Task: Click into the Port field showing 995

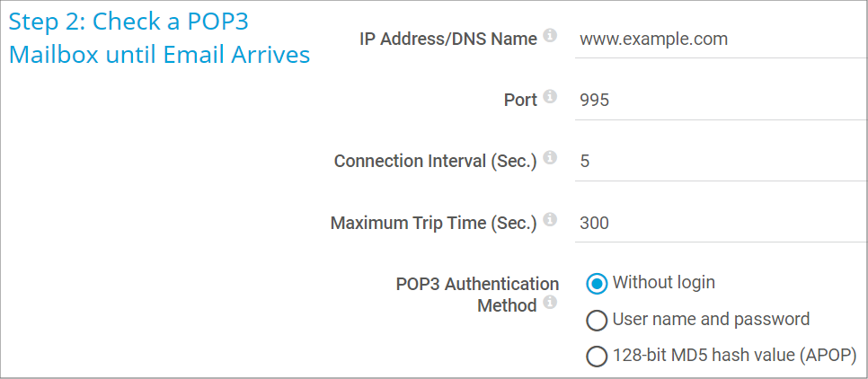Action: 721,101
